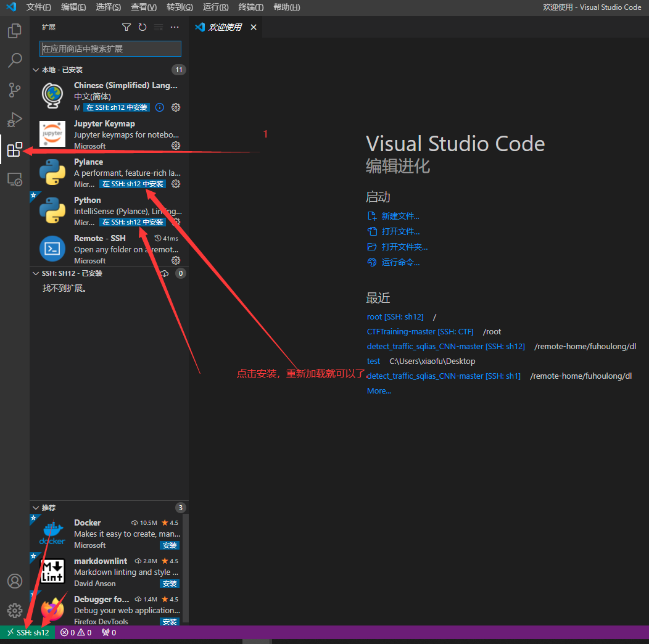Open the 查看 menu
The height and width of the screenshot is (644, 649).
[x=143, y=7]
